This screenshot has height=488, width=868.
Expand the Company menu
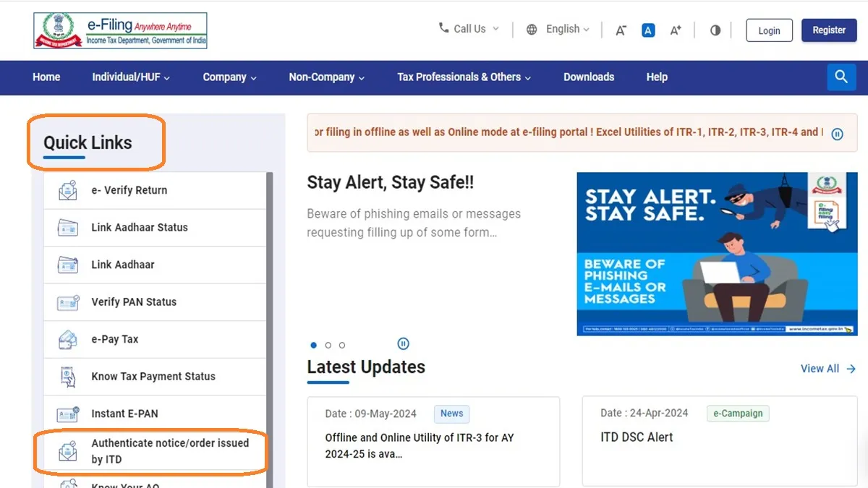pyautogui.click(x=230, y=77)
